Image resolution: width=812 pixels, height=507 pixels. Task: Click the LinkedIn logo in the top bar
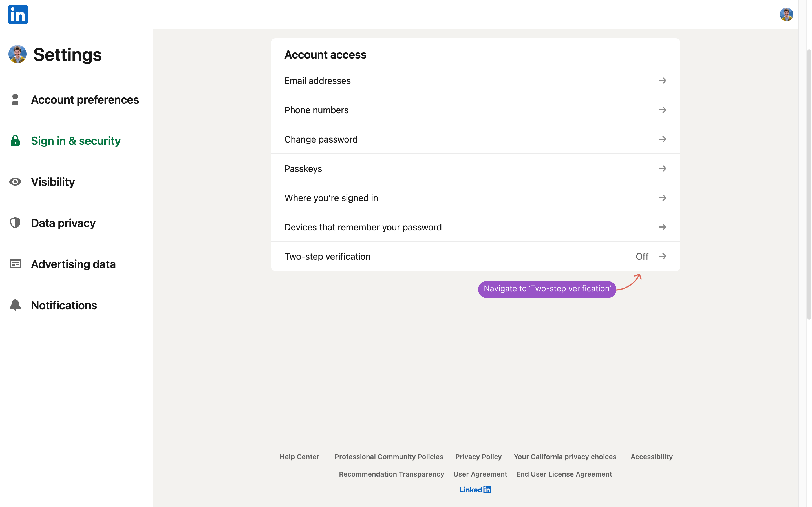point(18,14)
